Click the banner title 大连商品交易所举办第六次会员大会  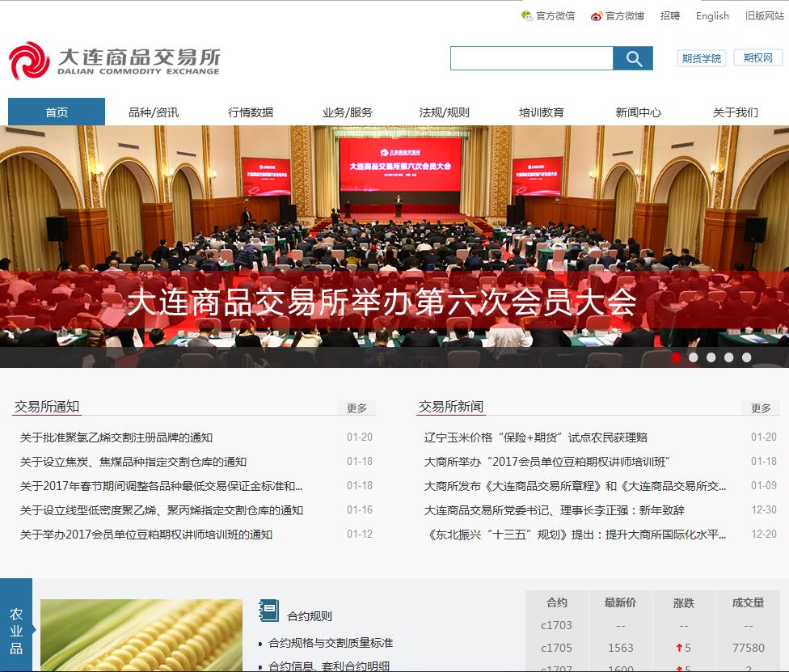pyautogui.click(x=382, y=302)
